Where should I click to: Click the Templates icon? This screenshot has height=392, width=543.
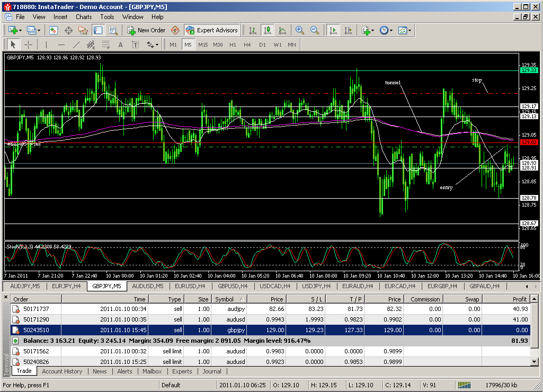pyautogui.click(x=402, y=31)
